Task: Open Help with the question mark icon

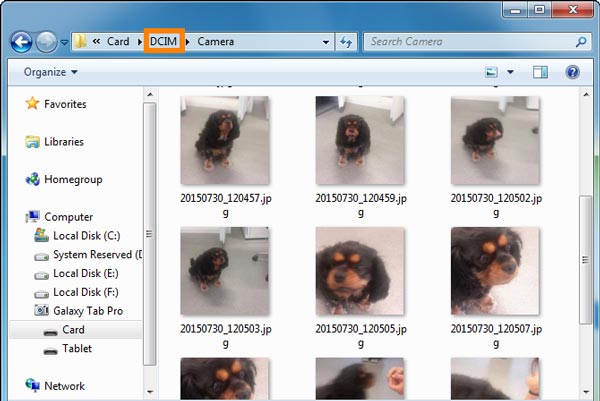Action: tap(572, 72)
